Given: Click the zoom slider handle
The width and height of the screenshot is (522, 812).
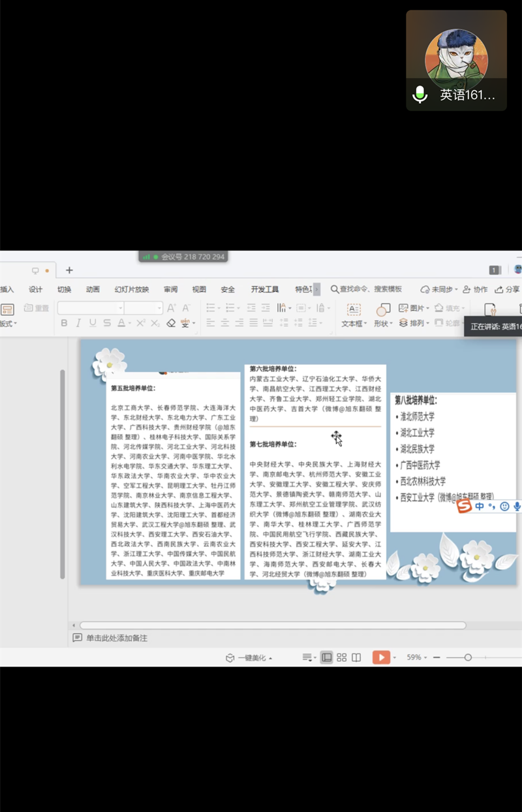Looking at the screenshot, I should [468, 657].
